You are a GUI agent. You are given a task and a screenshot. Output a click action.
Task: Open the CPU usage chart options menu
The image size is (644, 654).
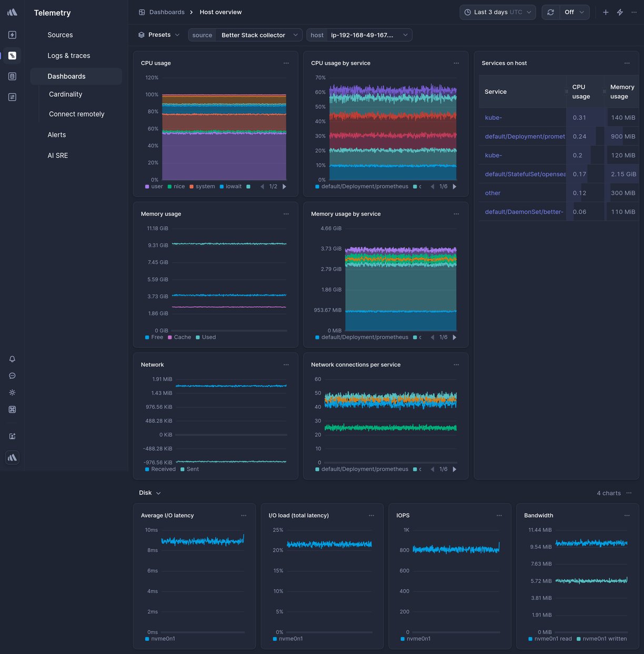286,63
